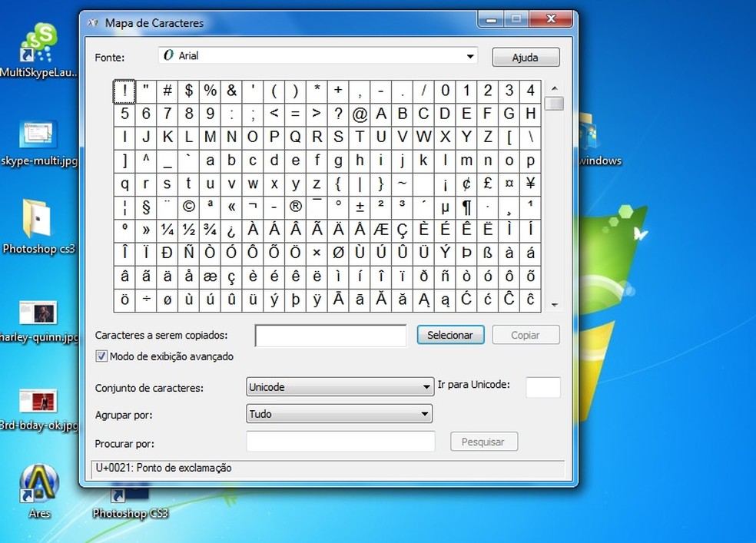Select the exclamation mark character cell
This screenshot has width=756, height=543.
(124, 91)
